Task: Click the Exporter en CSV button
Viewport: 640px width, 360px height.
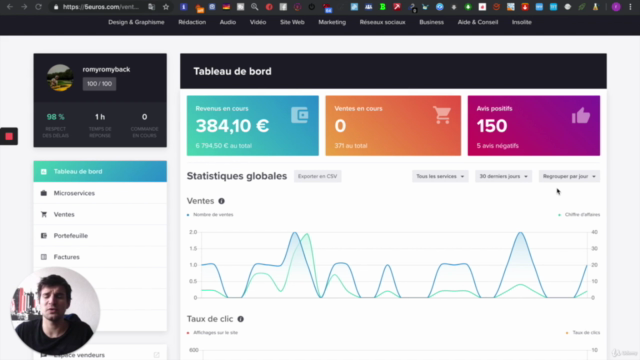Action: pos(318,176)
